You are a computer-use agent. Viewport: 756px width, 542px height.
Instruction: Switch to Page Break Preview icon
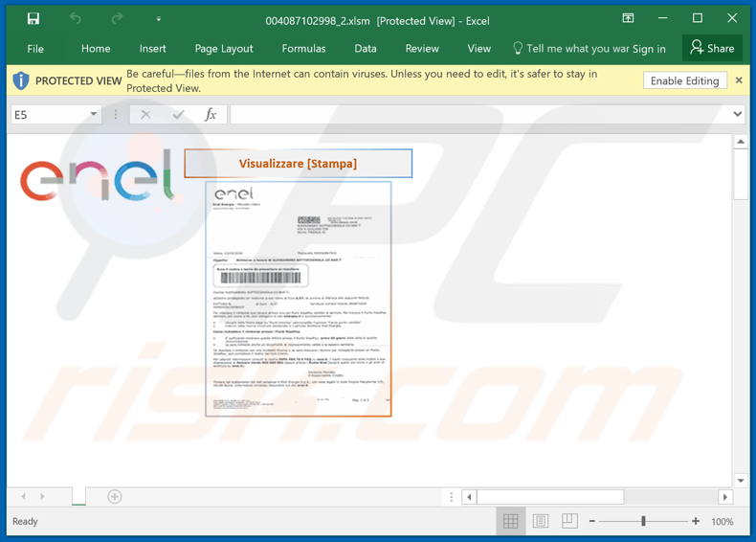569,521
